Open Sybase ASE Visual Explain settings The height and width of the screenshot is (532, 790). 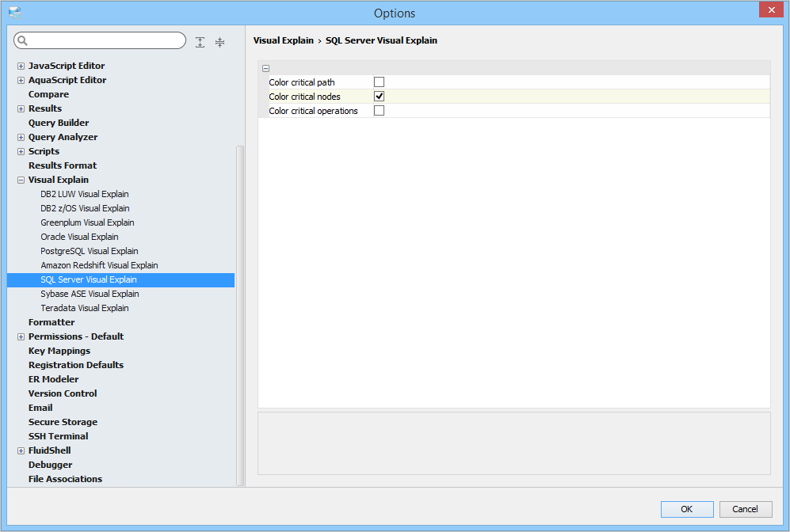90,294
